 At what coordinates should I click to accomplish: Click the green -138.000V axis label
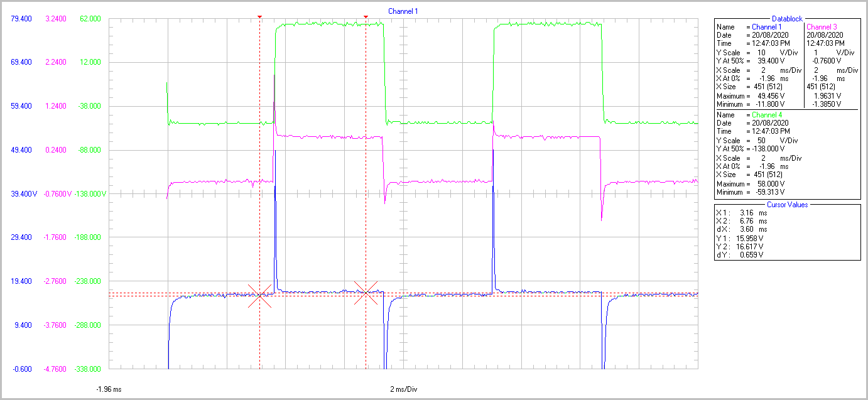[90, 193]
